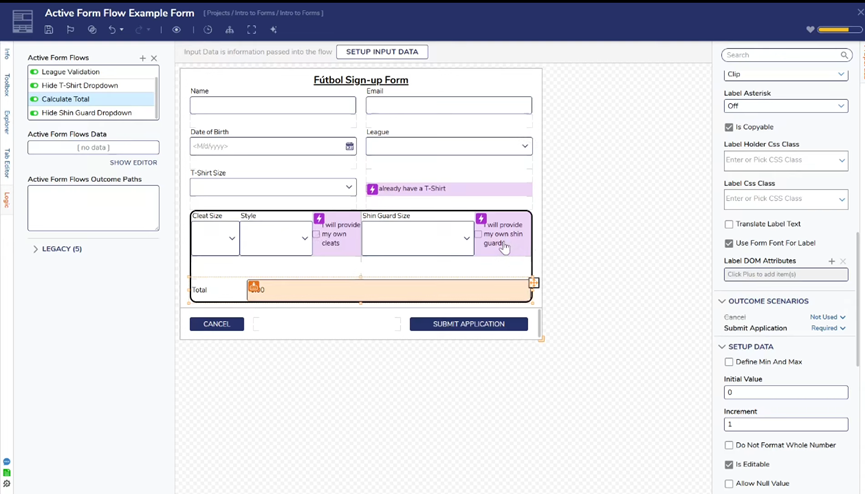Viewport: 865px width, 494px height.
Task: Open the Label Holder Css Class dropdown
Action: [x=786, y=161]
